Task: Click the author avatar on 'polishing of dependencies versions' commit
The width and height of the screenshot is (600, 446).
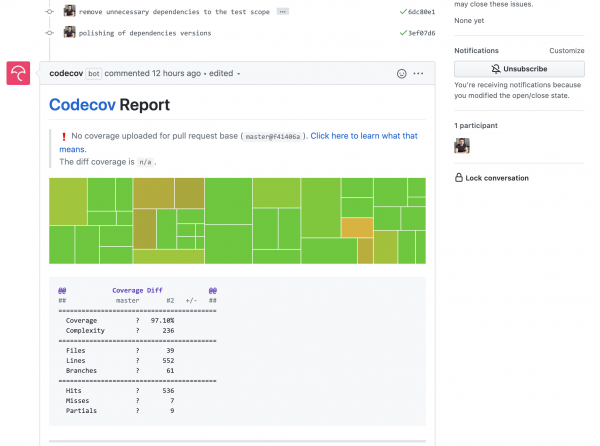Action: tap(70, 32)
